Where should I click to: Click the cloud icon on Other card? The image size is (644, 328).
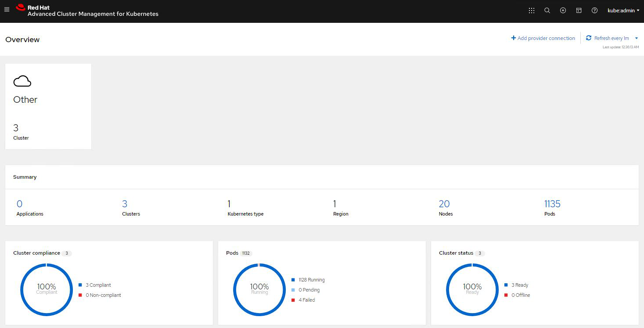tap(22, 81)
